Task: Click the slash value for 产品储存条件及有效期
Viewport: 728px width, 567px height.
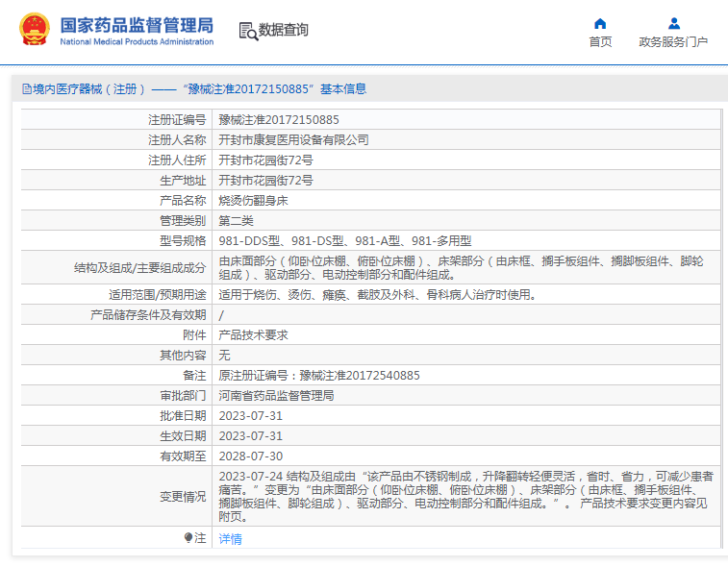Action: coord(221,315)
